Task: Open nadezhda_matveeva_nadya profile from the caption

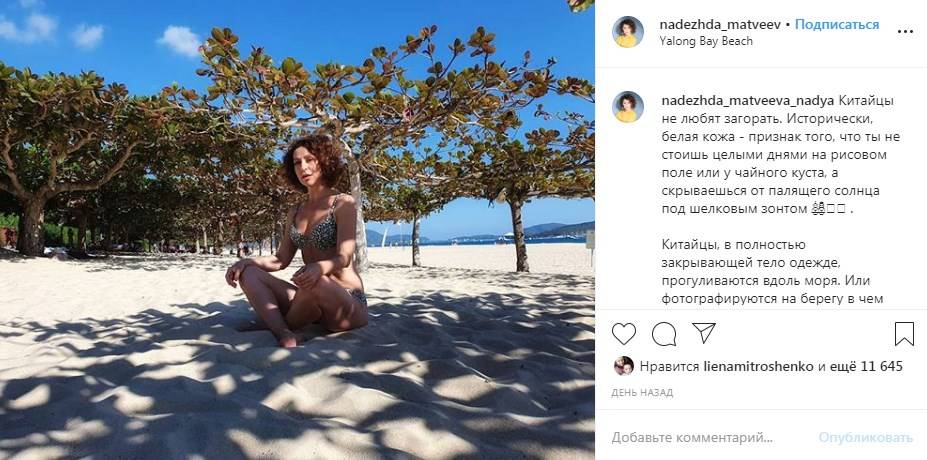Action: pyautogui.click(x=748, y=101)
